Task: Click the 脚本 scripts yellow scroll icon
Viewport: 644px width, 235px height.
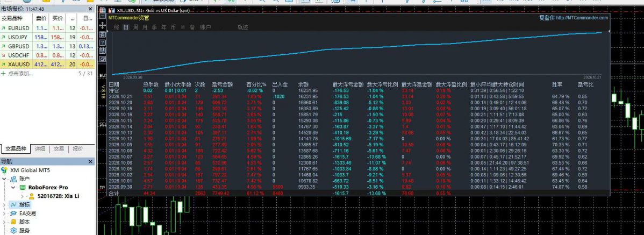Action: pyautogui.click(x=13, y=222)
